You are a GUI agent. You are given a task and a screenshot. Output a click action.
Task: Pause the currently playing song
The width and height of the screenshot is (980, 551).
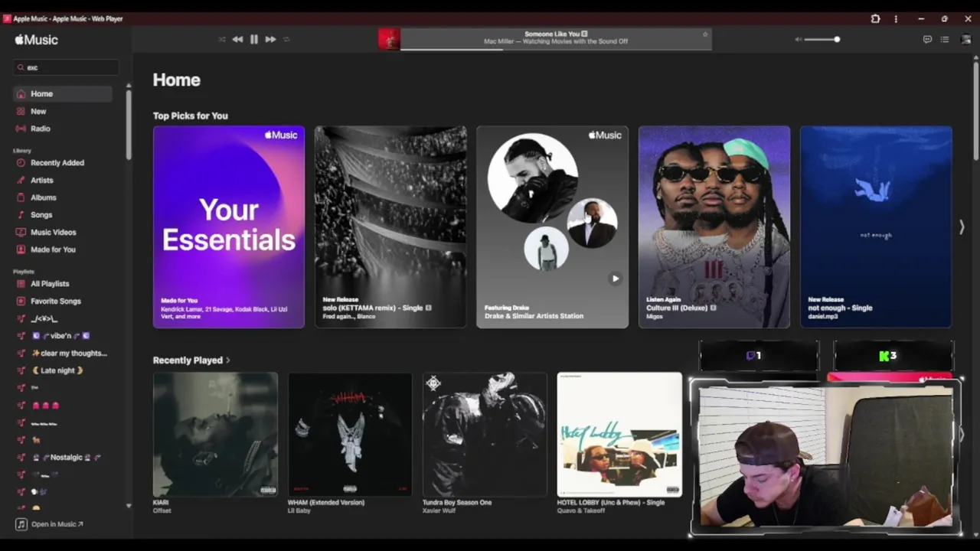tap(254, 39)
